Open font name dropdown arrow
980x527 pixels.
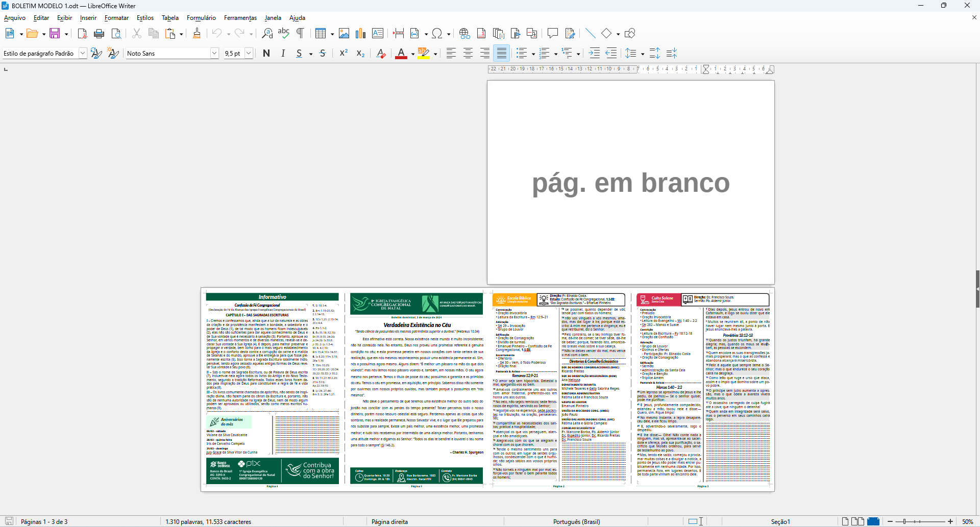coord(214,53)
